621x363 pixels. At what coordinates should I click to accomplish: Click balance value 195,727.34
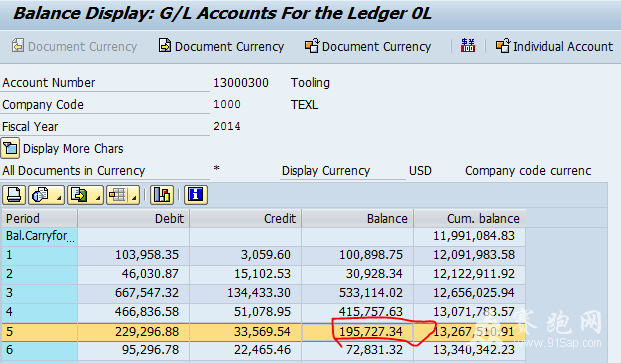(x=371, y=331)
